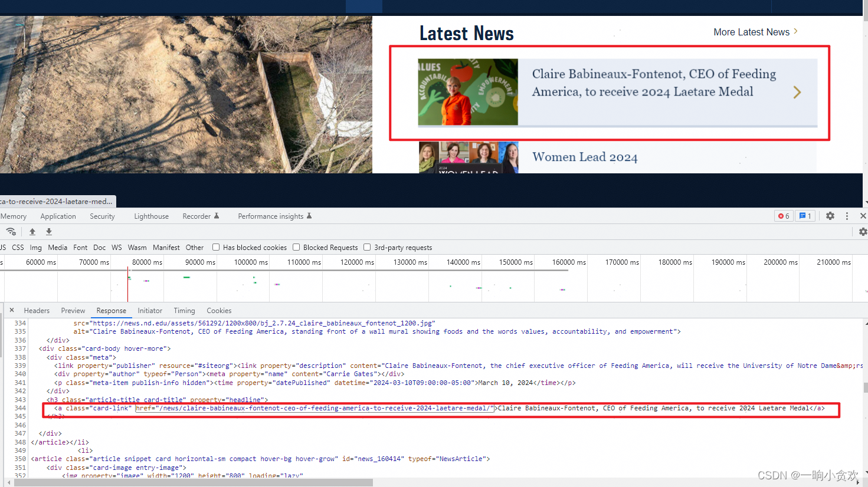Open the Women Lead 2024 article
868x487 pixels.
coord(585,157)
